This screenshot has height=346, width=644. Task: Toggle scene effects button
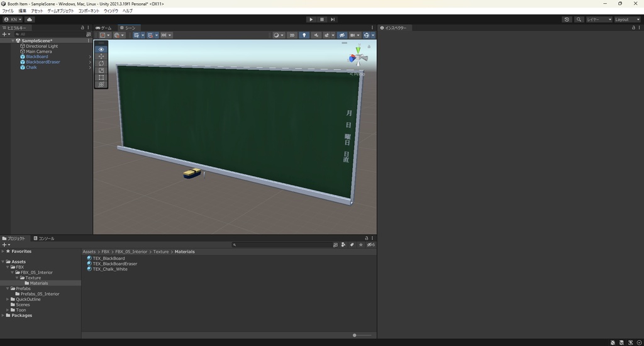point(326,35)
